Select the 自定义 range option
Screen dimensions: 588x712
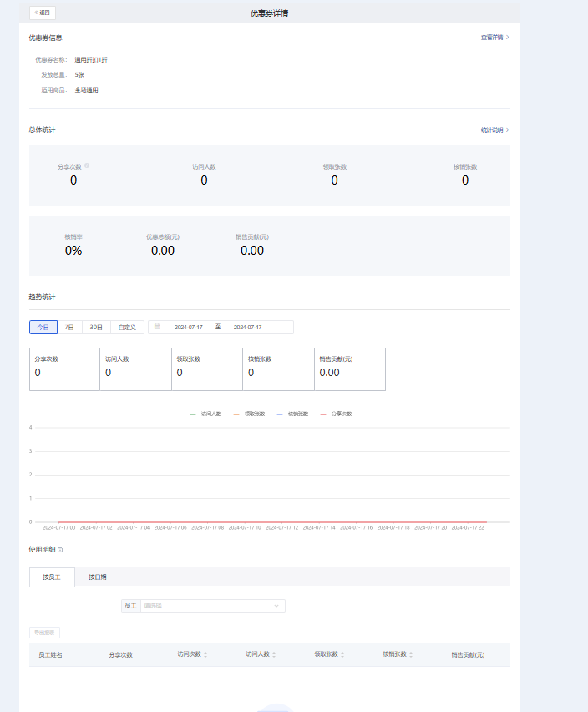pyautogui.click(x=127, y=327)
